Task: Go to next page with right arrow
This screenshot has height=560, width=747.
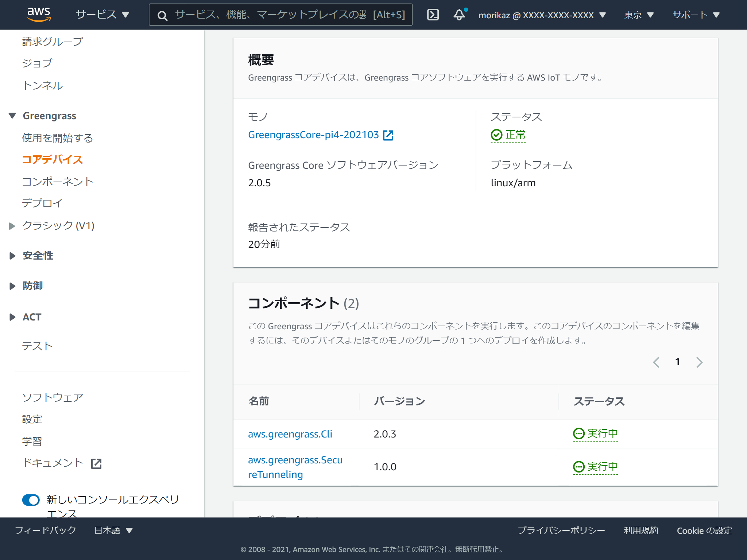Action: pyautogui.click(x=699, y=362)
